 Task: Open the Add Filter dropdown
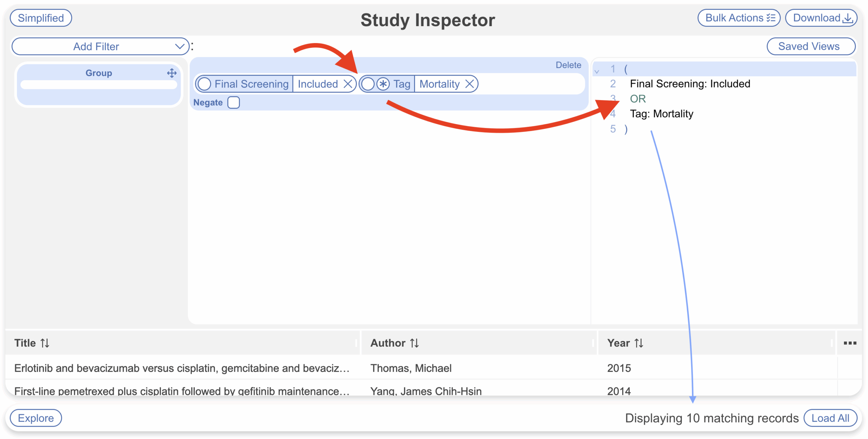pos(100,46)
